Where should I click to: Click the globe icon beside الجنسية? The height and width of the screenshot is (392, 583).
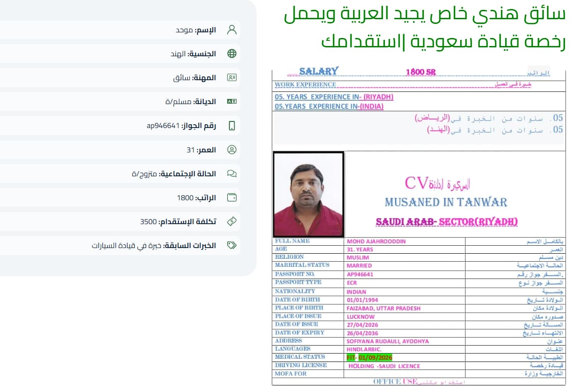pos(232,54)
